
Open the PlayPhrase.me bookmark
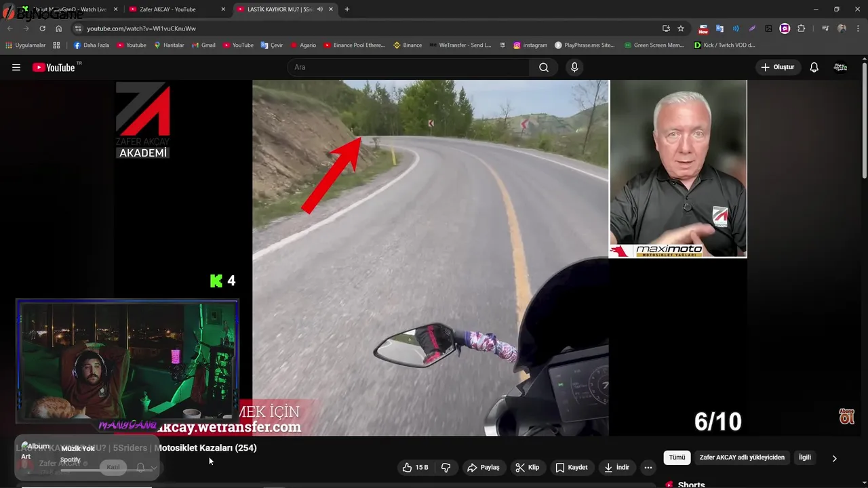point(585,45)
